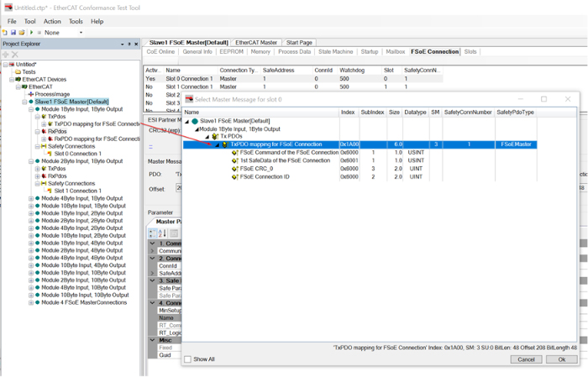This screenshot has width=588, height=377.
Task: Collapse Slave1 FSoE Master[Default] tree node
Action: point(24,102)
